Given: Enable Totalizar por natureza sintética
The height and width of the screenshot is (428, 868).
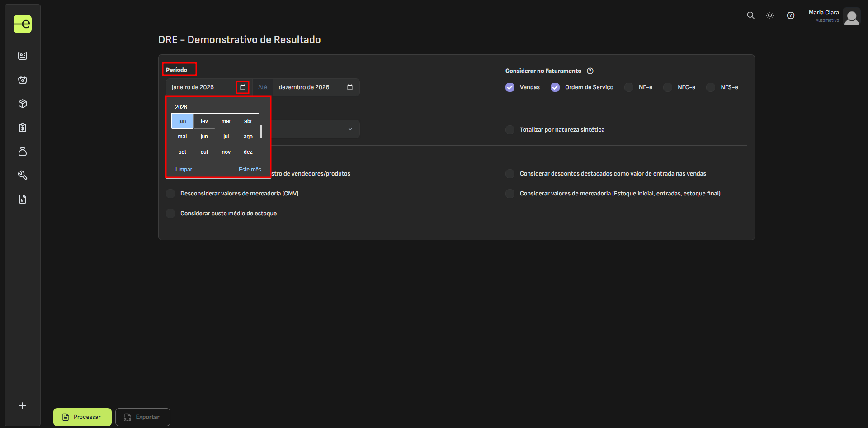Looking at the screenshot, I should (510, 130).
